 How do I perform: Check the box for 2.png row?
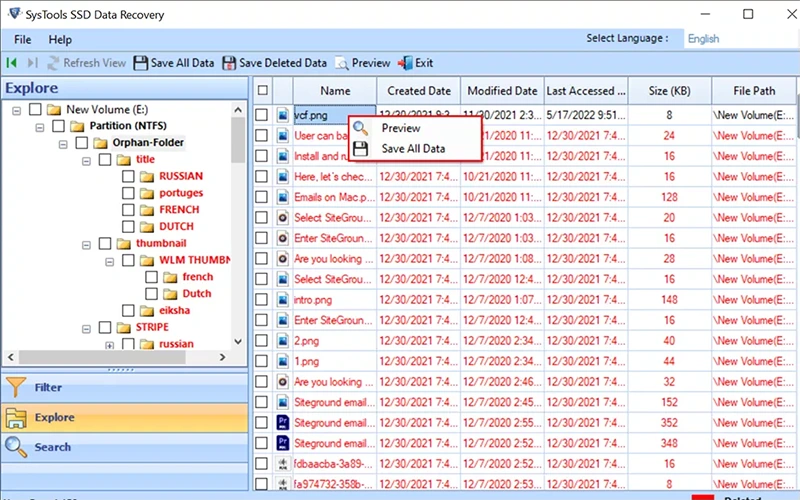coord(261,340)
